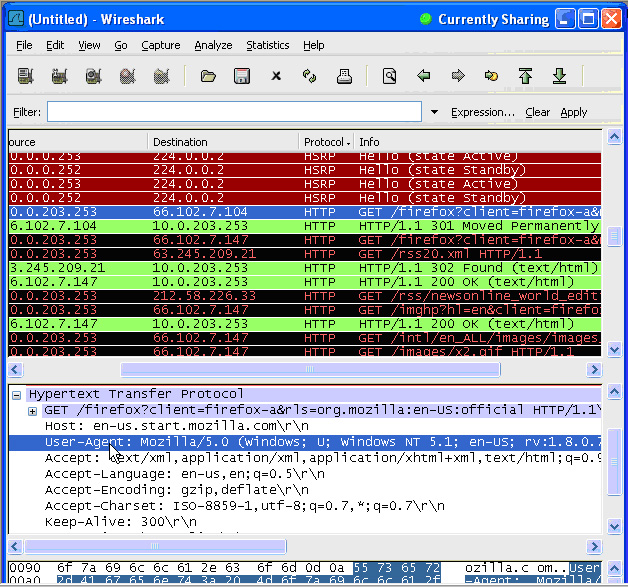This screenshot has width=628, height=587.
Task: Sort by the Destination column header
Action: click(223, 142)
